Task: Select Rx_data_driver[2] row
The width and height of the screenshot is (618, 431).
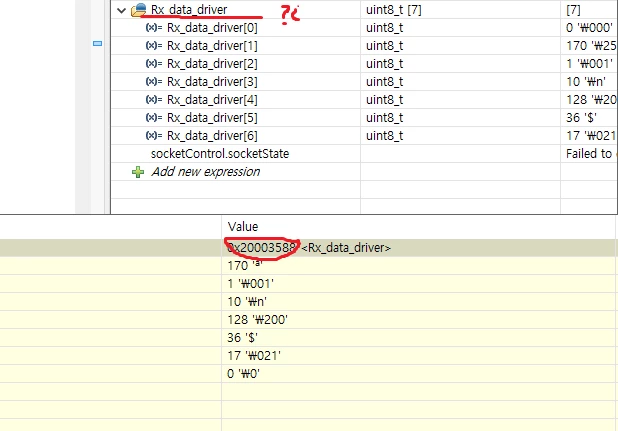Action: [364, 64]
